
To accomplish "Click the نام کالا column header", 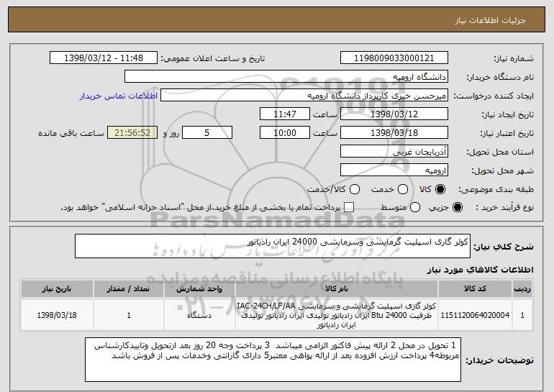I will [337, 289].
